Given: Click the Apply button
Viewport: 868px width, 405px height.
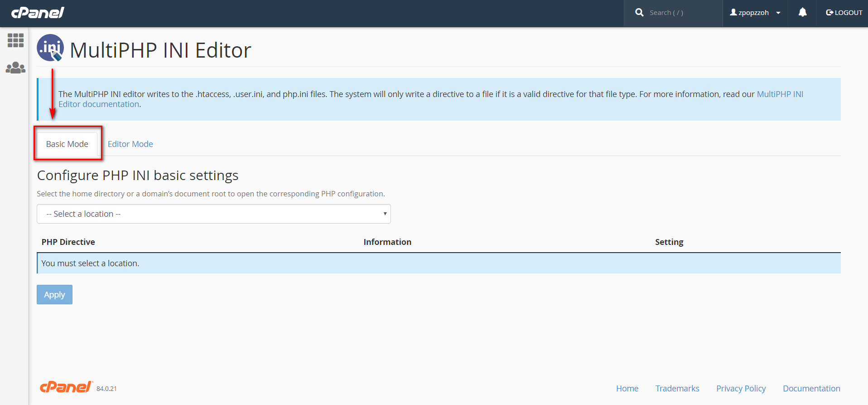Looking at the screenshot, I should [54, 295].
